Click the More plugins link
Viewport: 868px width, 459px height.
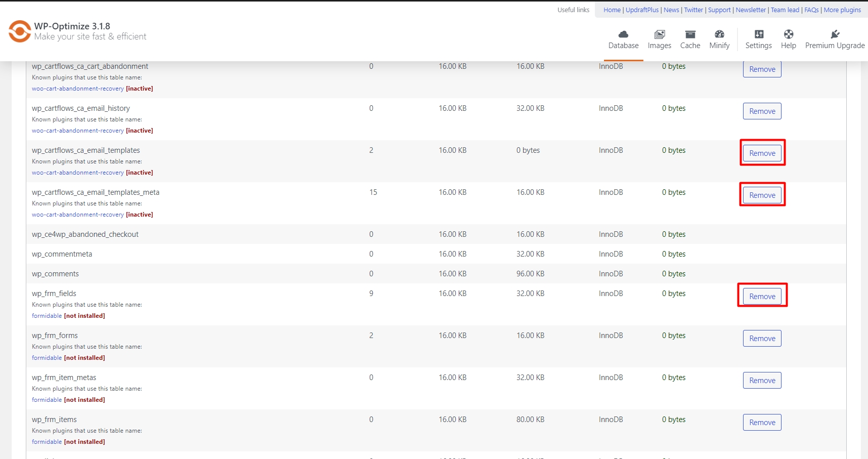pos(842,10)
